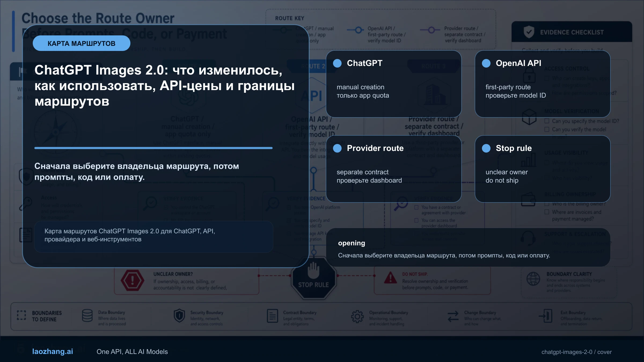Click the ROUTE KEY heading
Screen dimensions: 644x362
(x=290, y=18)
